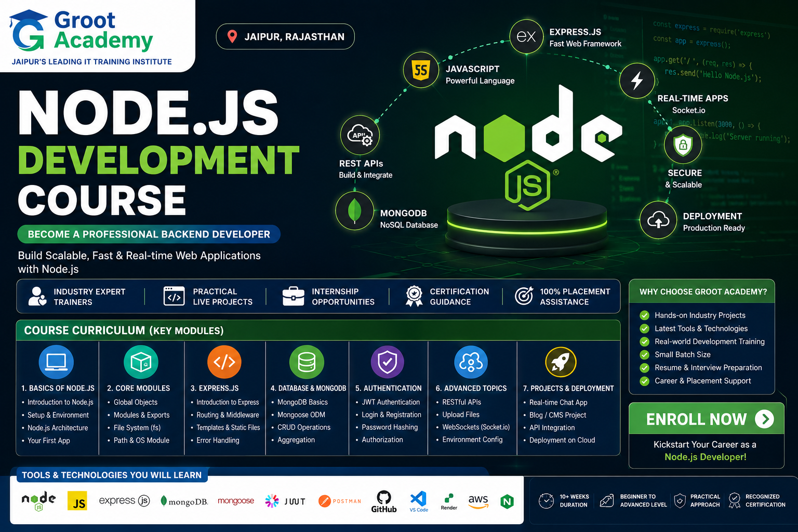This screenshot has width=798, height=532.
Task: Click the Real-Time Apps lightning bolt icon
Action: tap(637, 81)
